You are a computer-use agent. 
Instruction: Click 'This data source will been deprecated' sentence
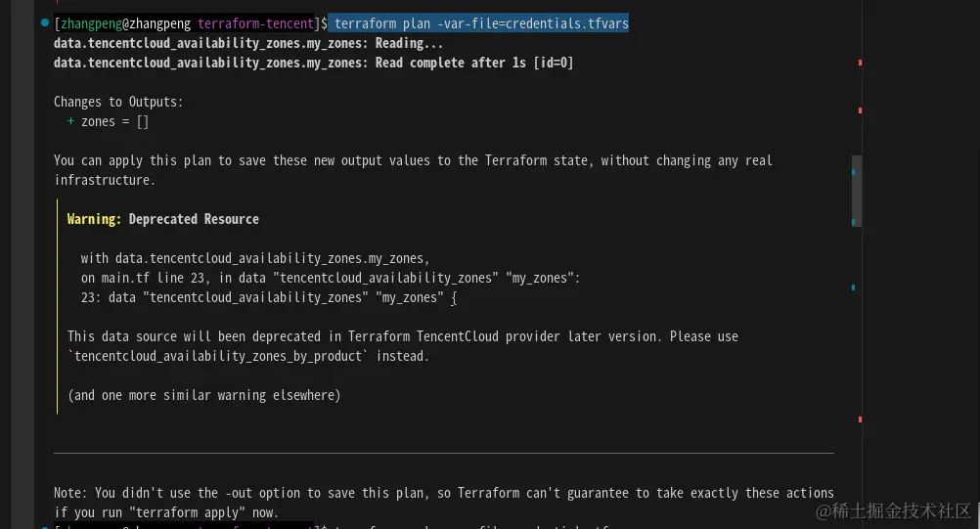[x=403, y=336]
